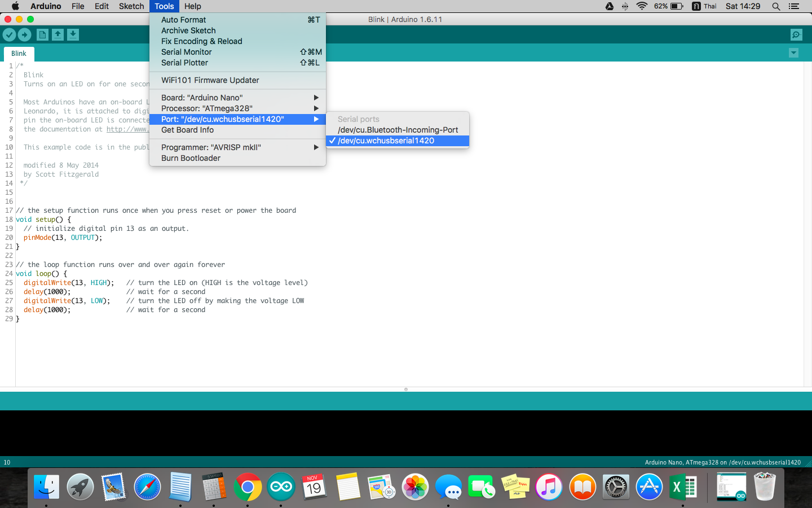Click Get Board Info
The image size is (812, 508).
click(x=237, y=130)
